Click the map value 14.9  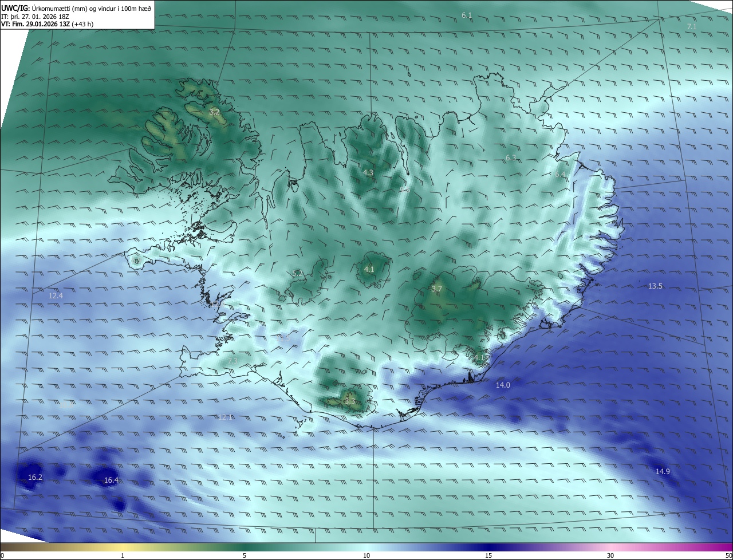663,471
